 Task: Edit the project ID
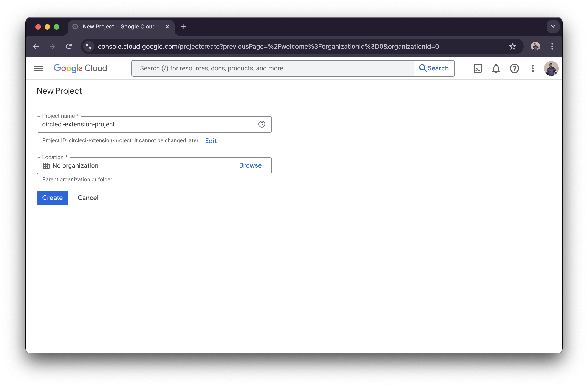tap(210, 140)
